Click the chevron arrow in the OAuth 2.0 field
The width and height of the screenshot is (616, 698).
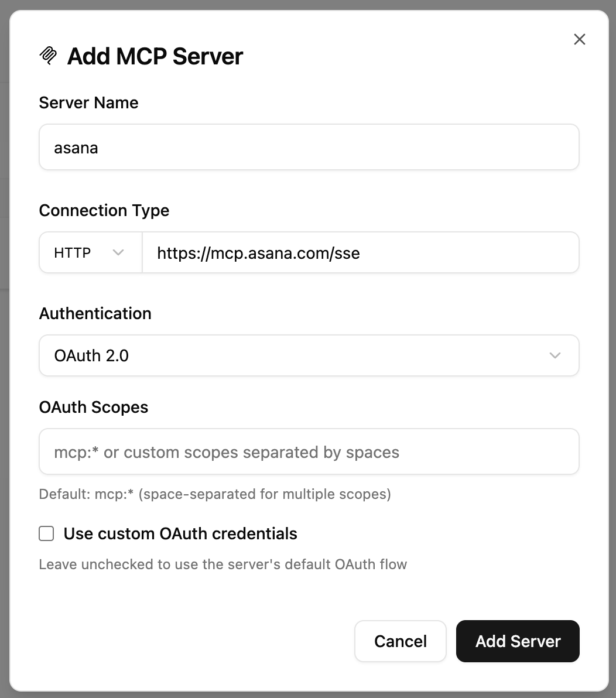click(555, 355)
